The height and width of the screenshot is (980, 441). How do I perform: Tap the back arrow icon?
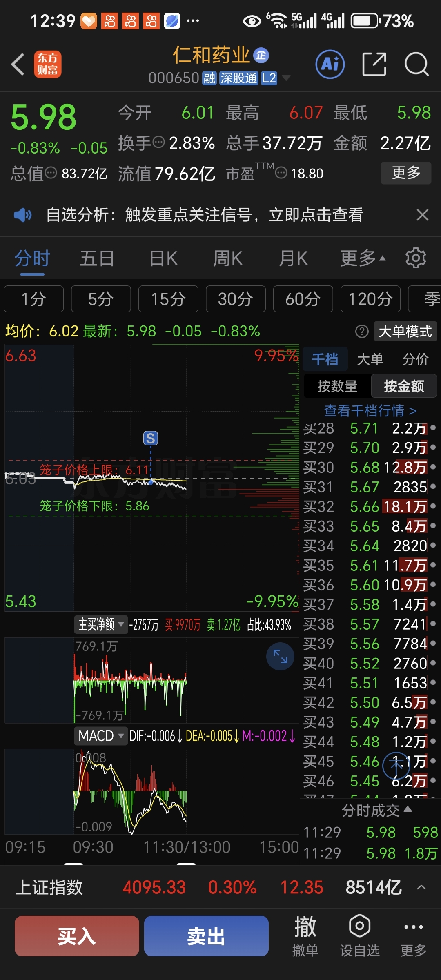click(x=18, y=65)
